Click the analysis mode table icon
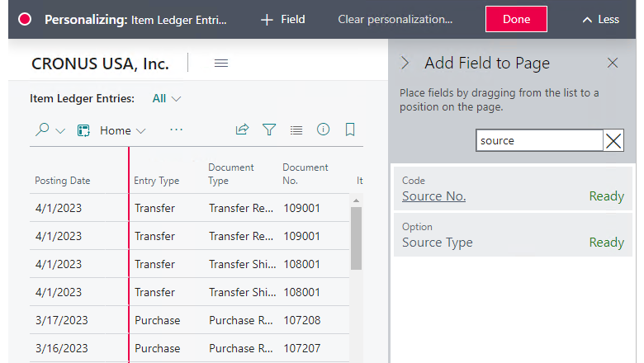The height and width of the screenshot is (363, 644). coord(83,130)
